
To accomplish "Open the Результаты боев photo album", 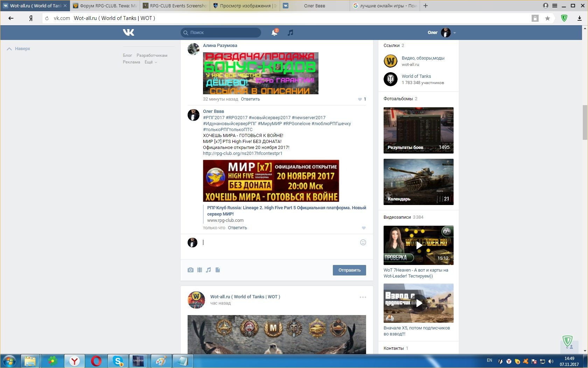I will click(x=419, y=130).
